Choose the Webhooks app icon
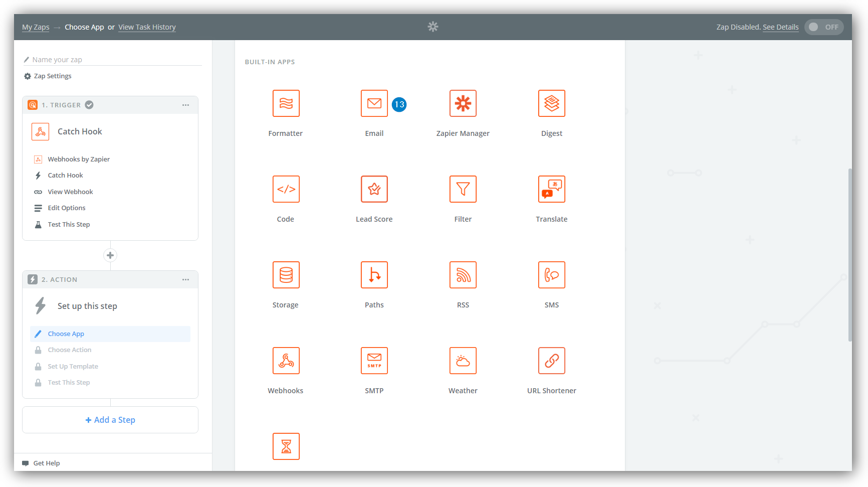This screenshot has height=487, width=868. click(286, 361)
